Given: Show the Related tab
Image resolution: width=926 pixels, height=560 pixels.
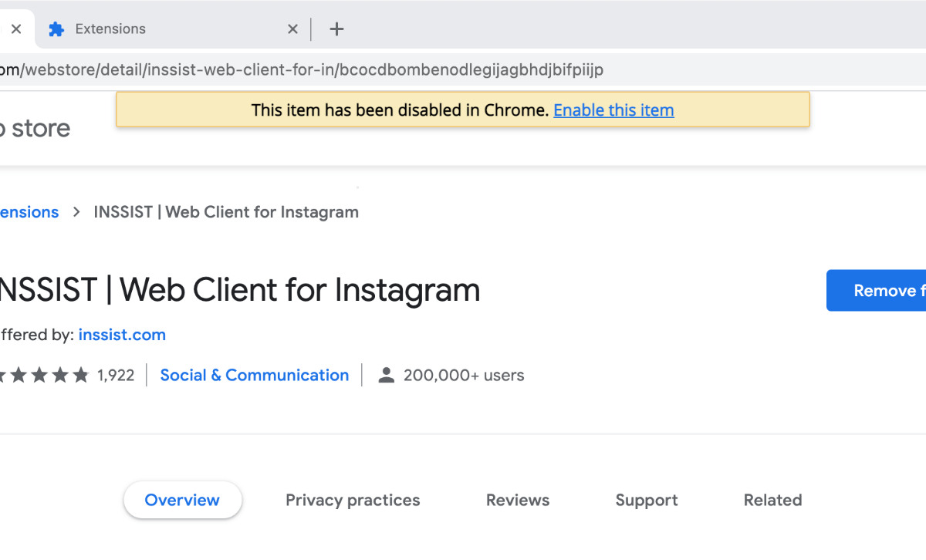Looking at the screenshot, I should (x=772, y=500).
